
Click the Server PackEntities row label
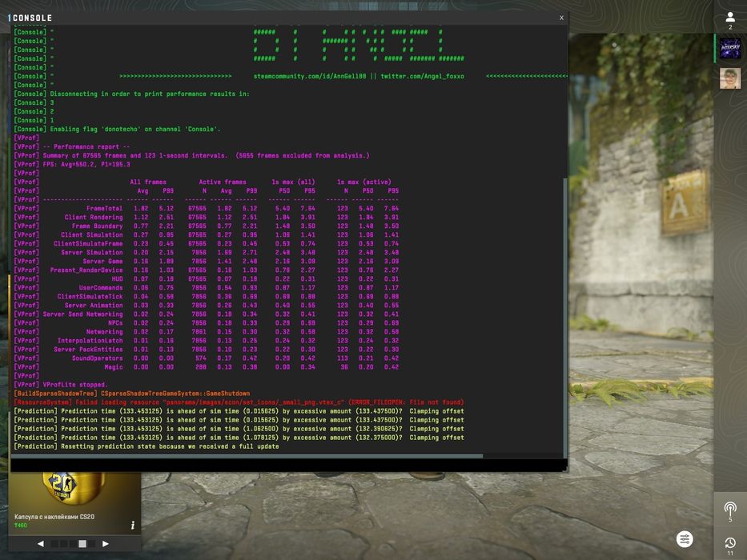pyautogui.click(x=88, y=350)
